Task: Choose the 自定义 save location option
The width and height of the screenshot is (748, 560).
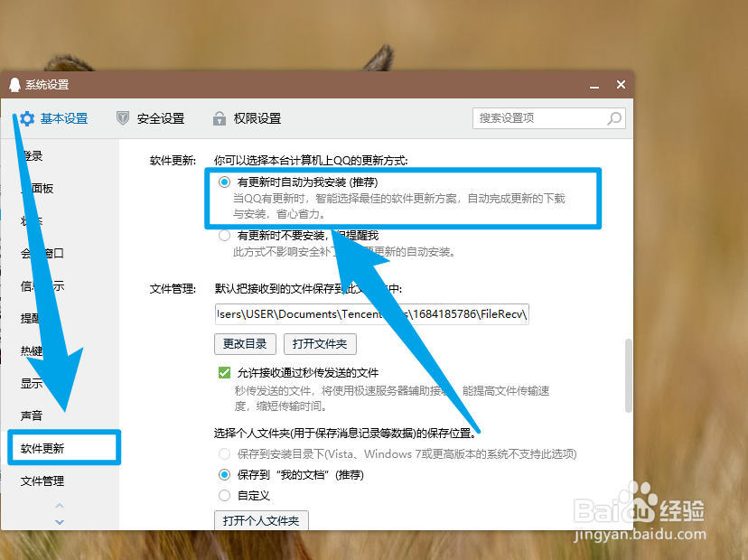Action: point(223,494)
